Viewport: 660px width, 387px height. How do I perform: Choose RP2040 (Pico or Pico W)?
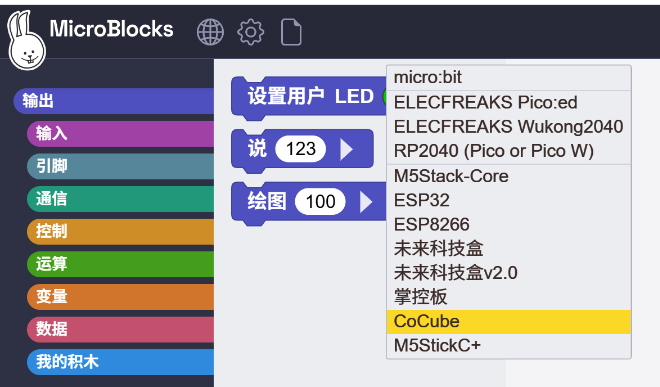(x=508, y=151)
